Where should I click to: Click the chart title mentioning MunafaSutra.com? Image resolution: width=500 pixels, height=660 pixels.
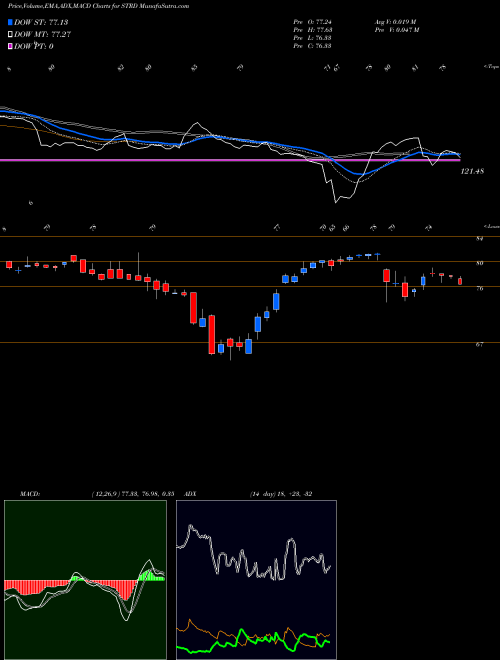pos(98,6)
